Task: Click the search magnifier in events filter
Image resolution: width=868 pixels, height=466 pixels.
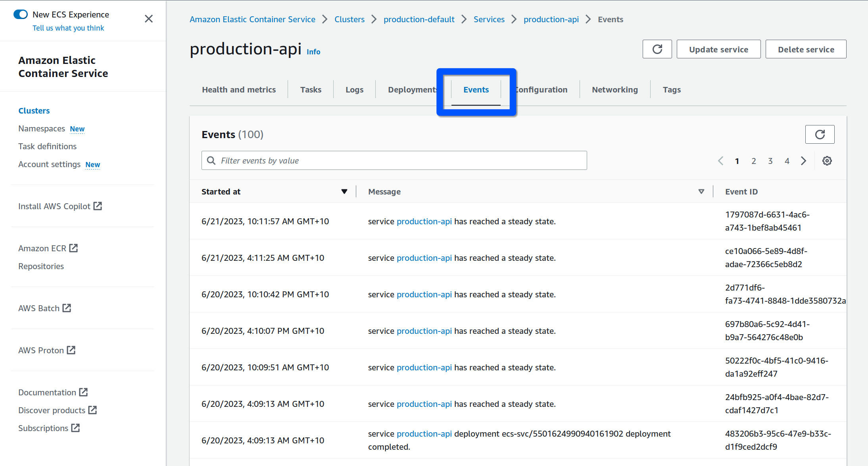Action: (x=211, y=160)
